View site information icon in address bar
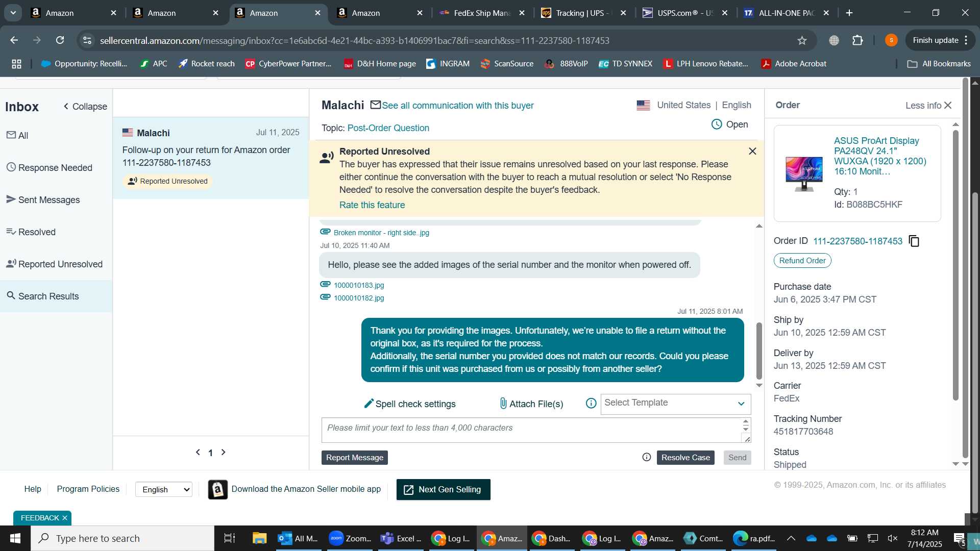The image size is (980, 551). (x=87, y=40)
